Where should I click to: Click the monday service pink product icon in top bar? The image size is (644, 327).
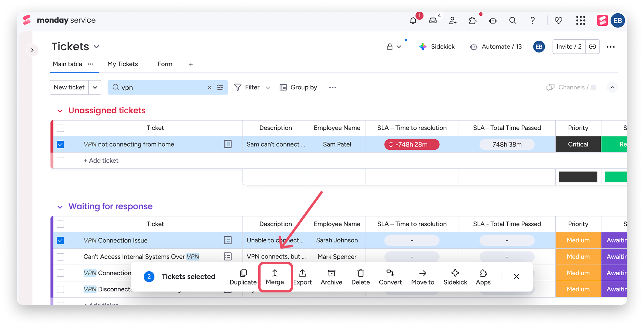point(602,21)
